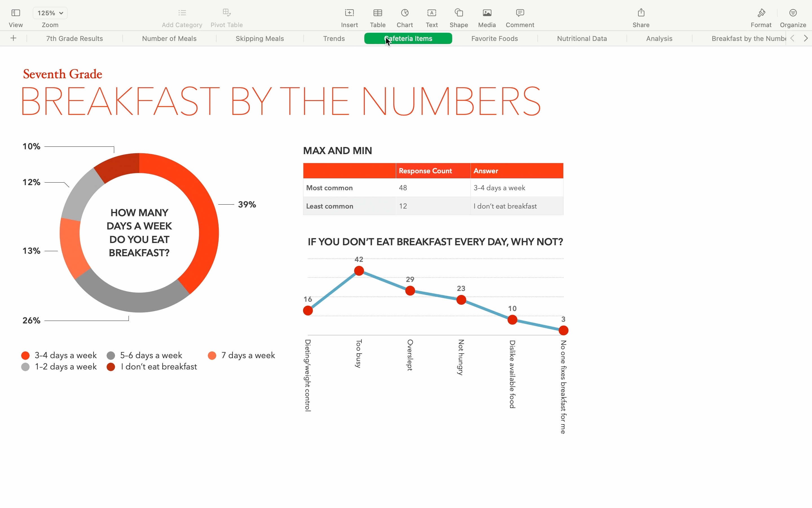
Task: Click the 'Too busy' data point at 42
Action: point(359,271)
